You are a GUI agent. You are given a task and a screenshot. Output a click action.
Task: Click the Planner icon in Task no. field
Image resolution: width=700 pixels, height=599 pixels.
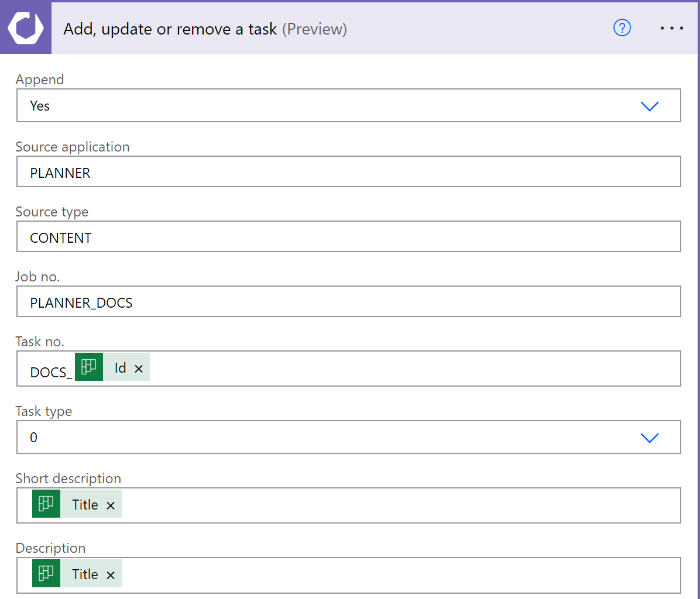[x=89, y=367]
